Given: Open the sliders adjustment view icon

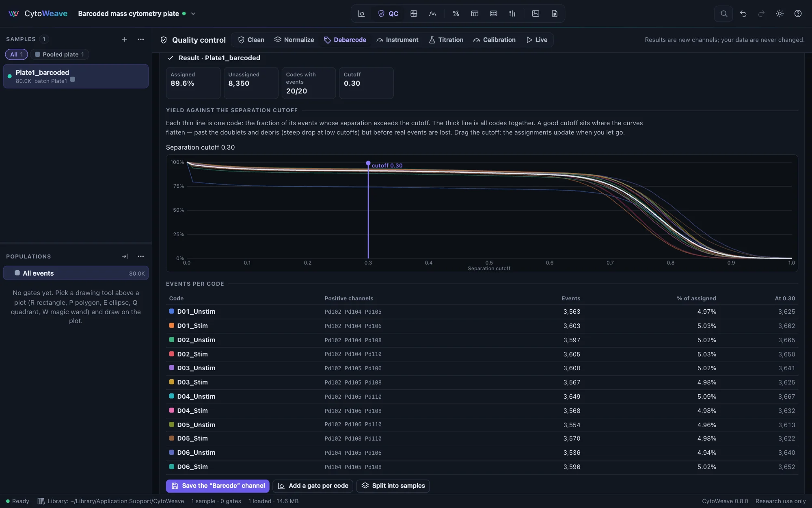Looking at the screenshot, I should tap(512, 13).
